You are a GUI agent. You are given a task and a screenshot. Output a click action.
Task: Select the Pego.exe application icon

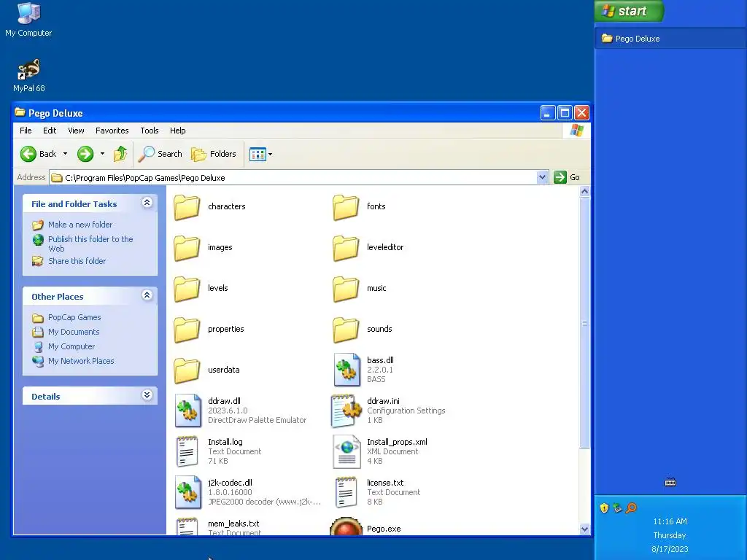347,526
